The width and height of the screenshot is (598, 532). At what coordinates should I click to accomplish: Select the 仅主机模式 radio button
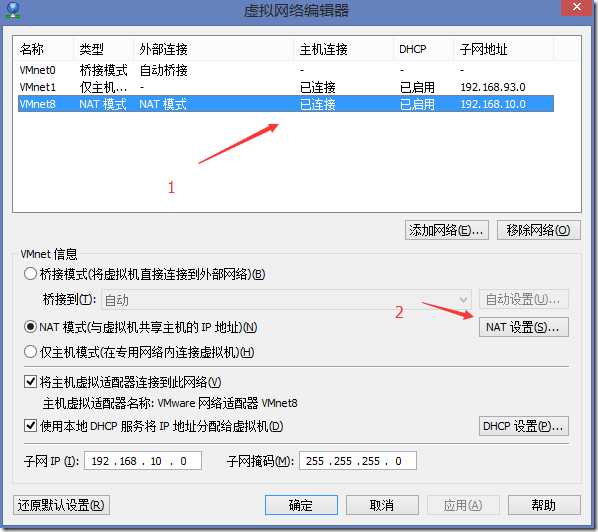click(30, 352)
